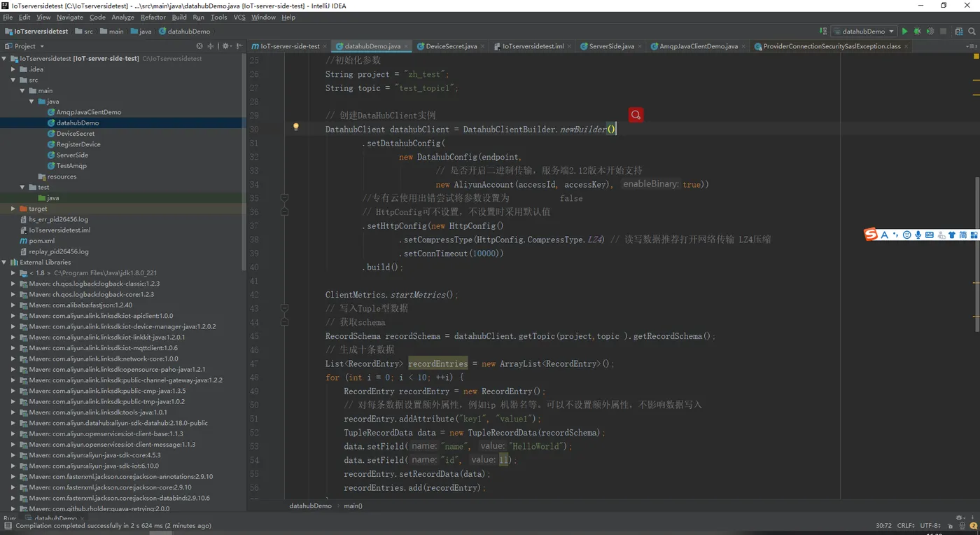The image size is (980, 535).
Task: Click the red search icon in editor
Action: tap(636, 115)
